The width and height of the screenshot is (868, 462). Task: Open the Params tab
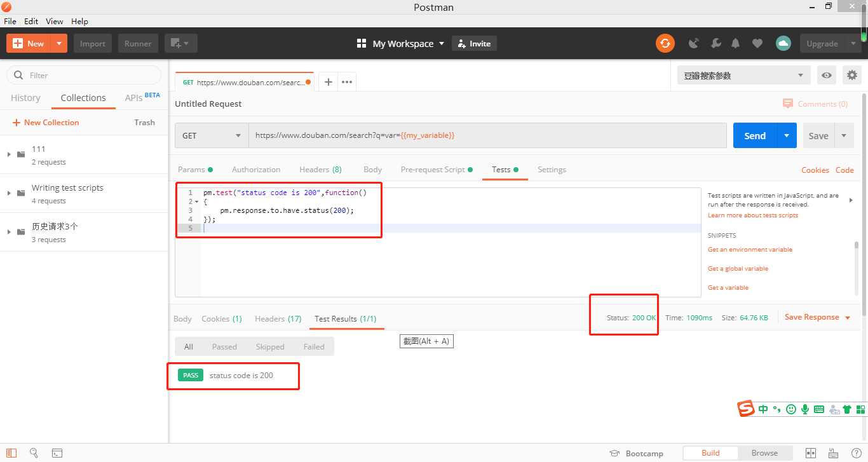(195, 170)
